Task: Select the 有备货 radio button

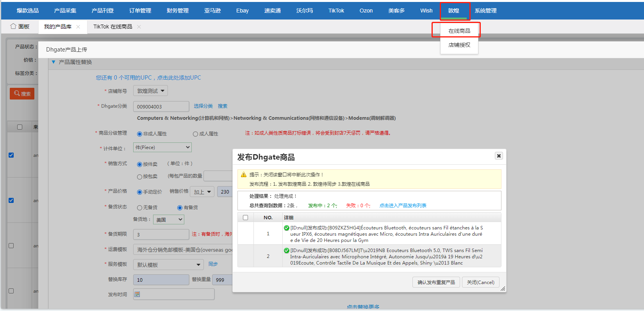Action: coord(180,208)
